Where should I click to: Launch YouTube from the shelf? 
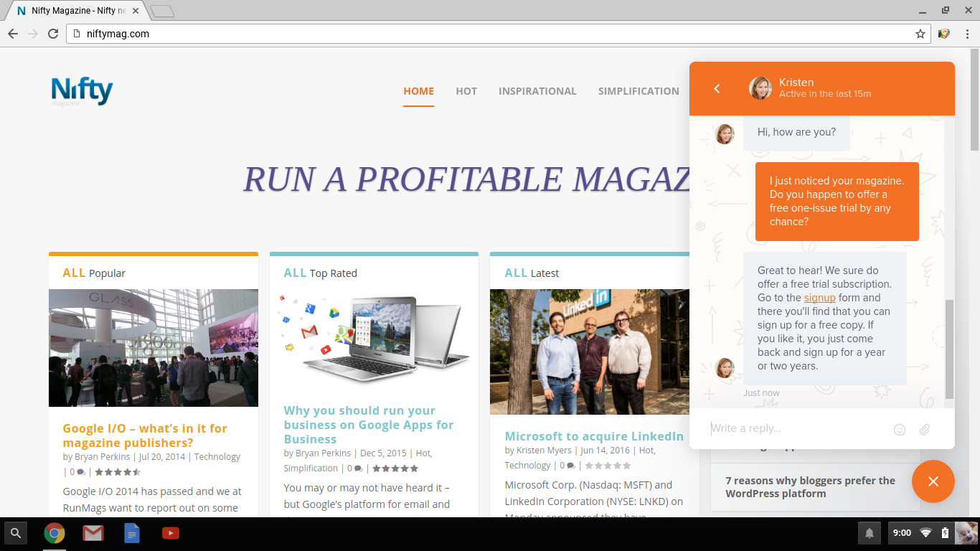pyautogui.click(x=171, y=533)
